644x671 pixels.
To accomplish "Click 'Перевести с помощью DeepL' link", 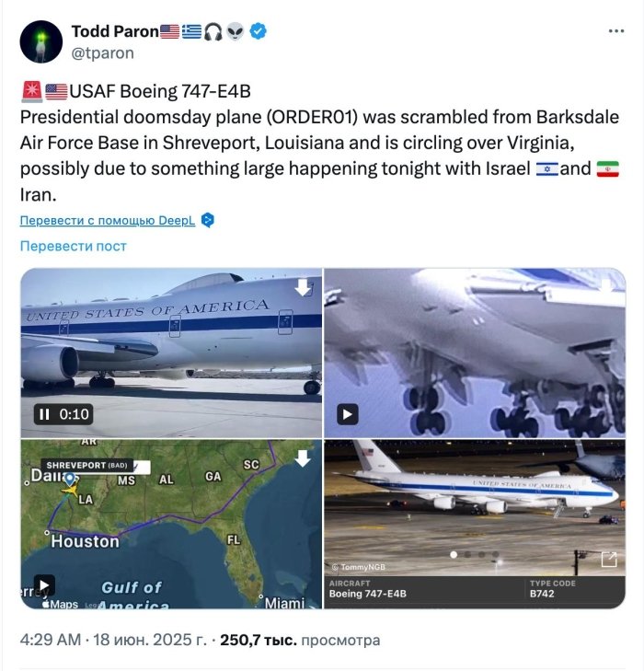I will (x=108, y=220).
